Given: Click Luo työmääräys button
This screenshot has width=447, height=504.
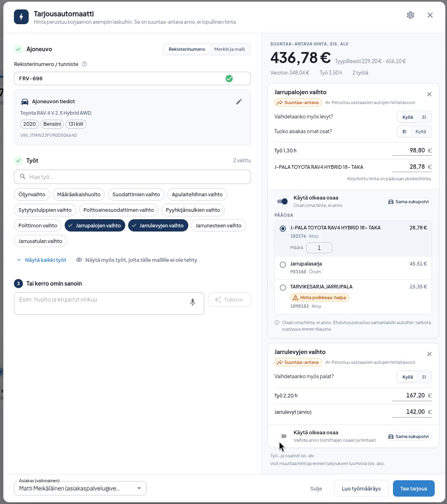Looking at the screenshot, I should click(361, 488).
